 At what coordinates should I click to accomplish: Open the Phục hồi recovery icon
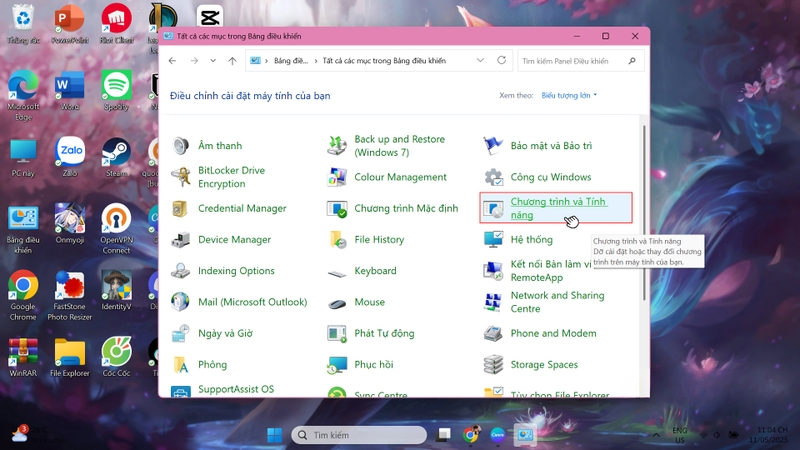(337, 365)
